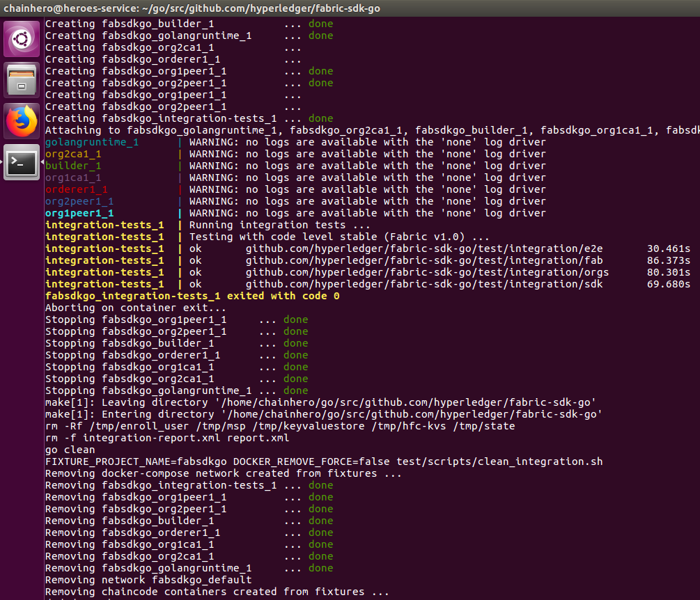The width and height of the screenshot is (700, 600).
Task: Click the bold 'org1peer1_1' log prefix
Action: click(x=79, y=213)
